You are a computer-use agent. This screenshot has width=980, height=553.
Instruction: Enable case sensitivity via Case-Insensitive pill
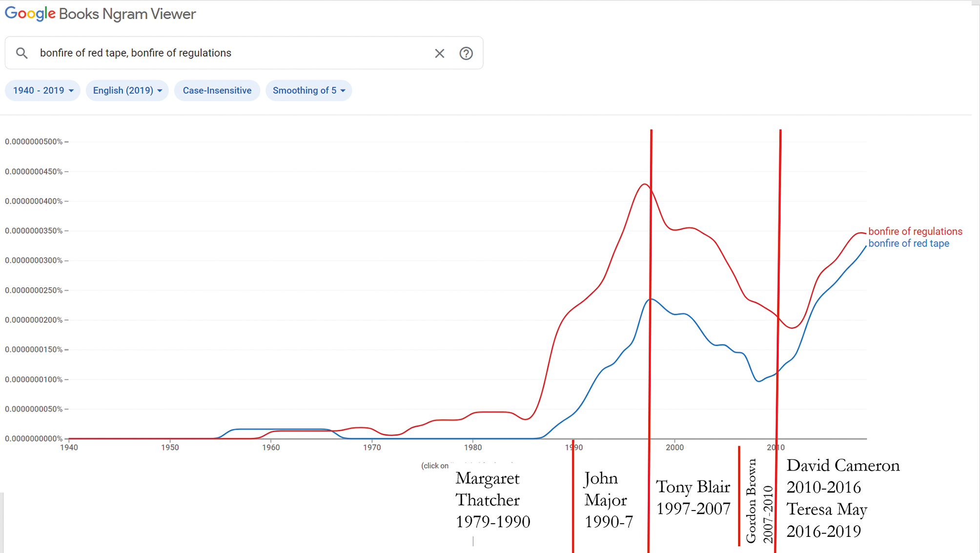pos(217,90)
